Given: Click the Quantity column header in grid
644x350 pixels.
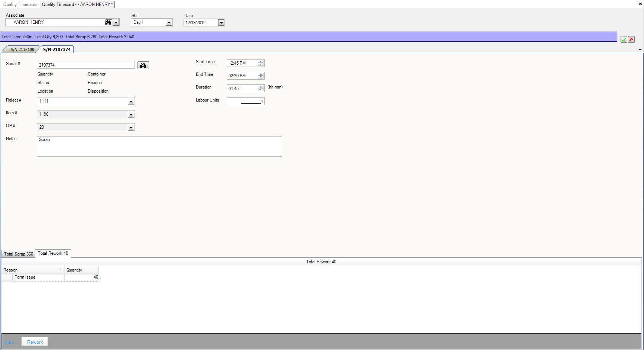Looking at the screenshot, I should click(81, 270).
